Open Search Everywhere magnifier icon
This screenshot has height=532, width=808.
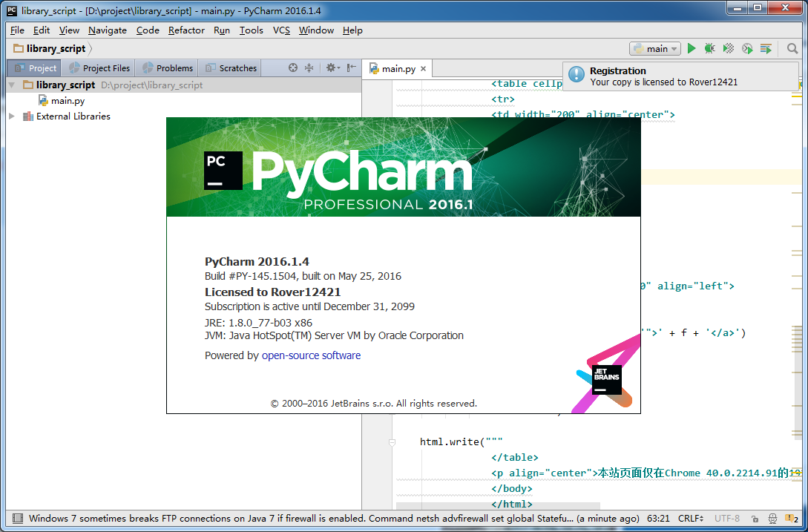[x=792, y=48]
